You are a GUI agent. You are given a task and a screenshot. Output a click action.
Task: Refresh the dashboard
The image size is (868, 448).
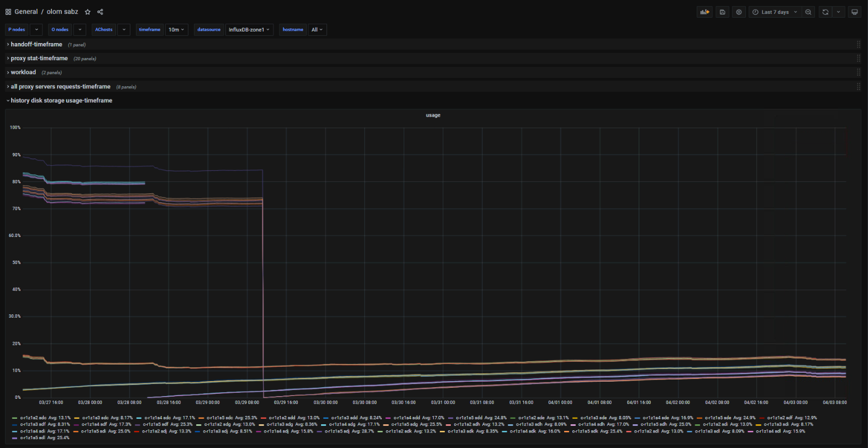point(825,12)
